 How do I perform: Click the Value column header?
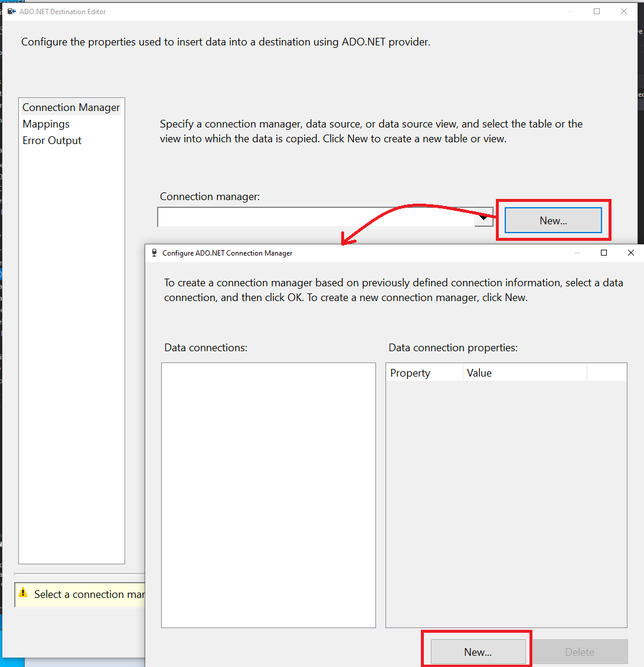pyautogui.click(x=525, y=372)
